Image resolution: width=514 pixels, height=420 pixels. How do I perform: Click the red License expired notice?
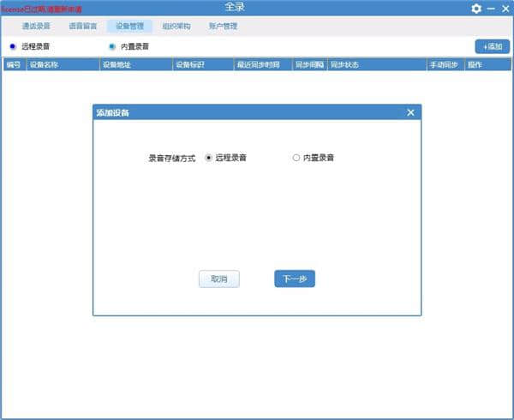coord(42,9)
